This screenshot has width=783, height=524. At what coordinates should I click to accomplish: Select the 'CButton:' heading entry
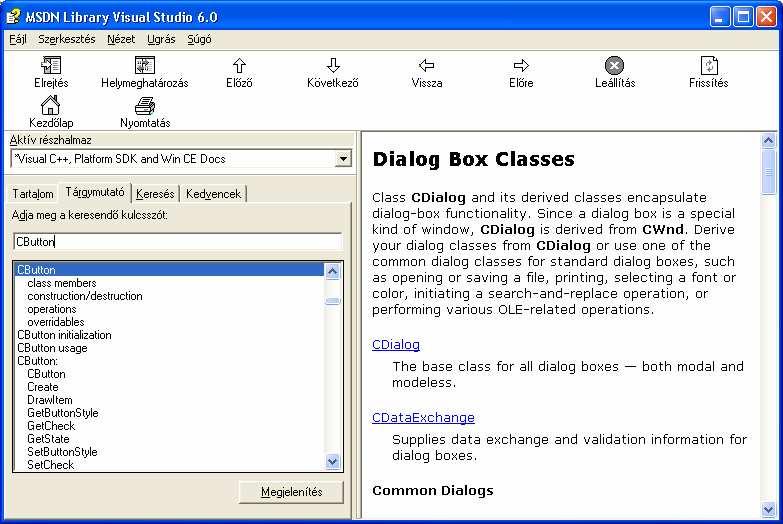click(x=37, y=361)
